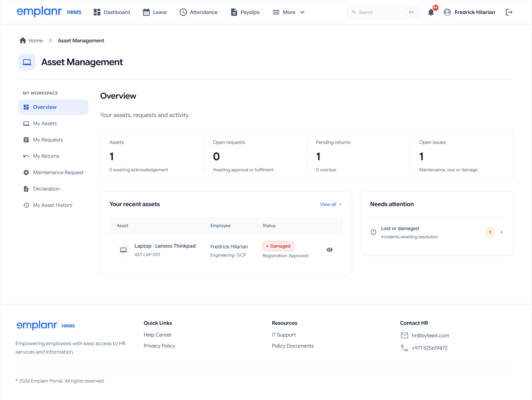Open the Payslips menu item
532x400 pixels.
(245, 12)
